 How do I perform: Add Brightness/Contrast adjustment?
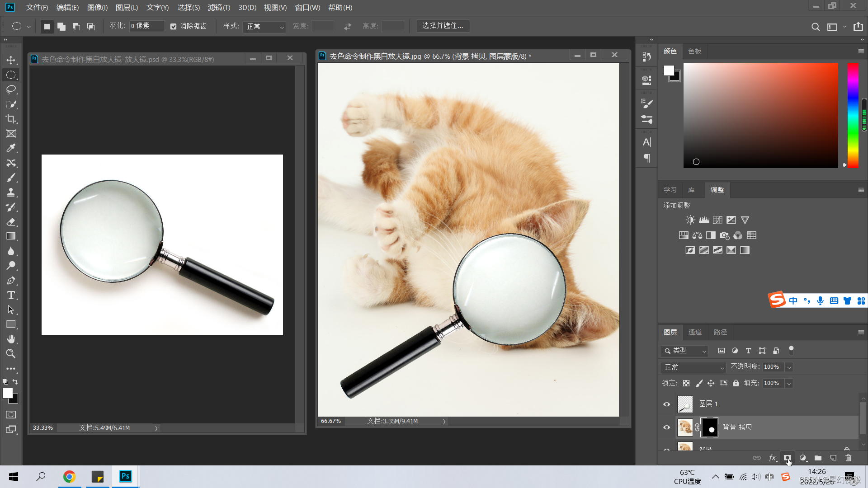click(x=690, y=220)
